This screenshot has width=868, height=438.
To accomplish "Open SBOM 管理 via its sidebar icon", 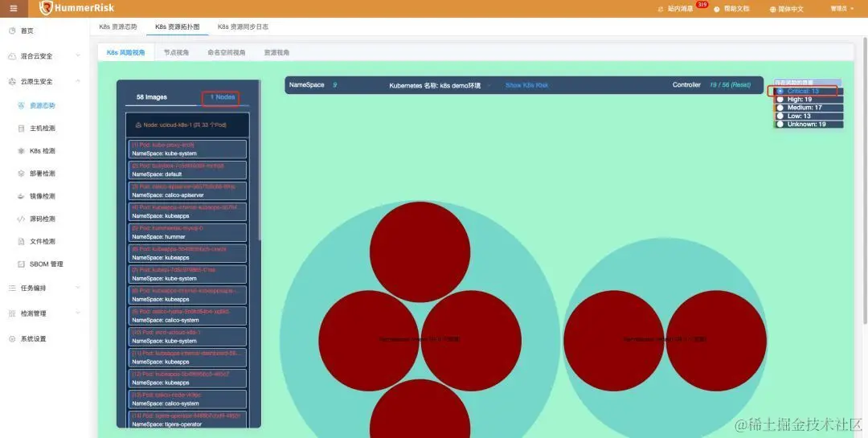I will tap(21, 264).
